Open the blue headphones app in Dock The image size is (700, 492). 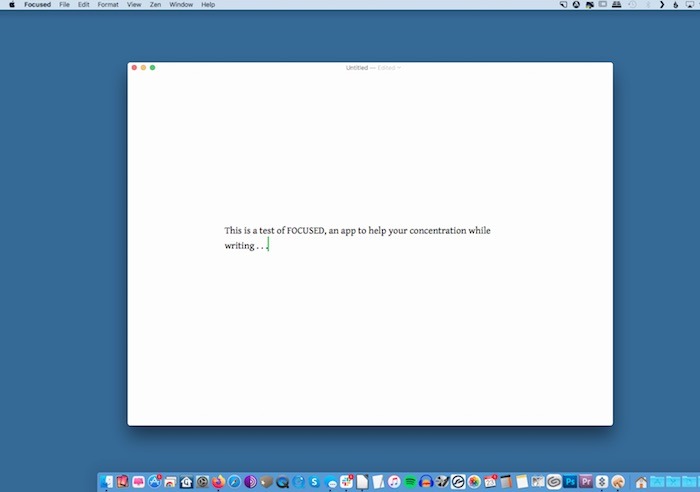(x=426, y=482)
